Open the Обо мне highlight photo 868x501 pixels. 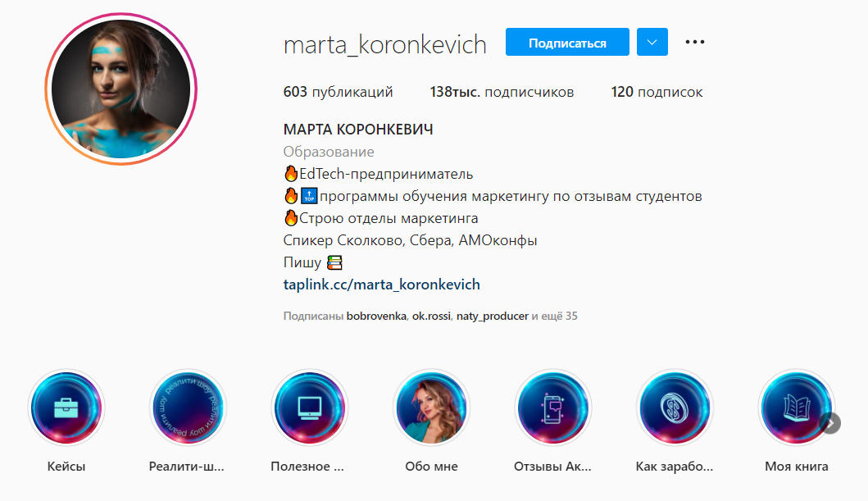[x=431, y=408]
